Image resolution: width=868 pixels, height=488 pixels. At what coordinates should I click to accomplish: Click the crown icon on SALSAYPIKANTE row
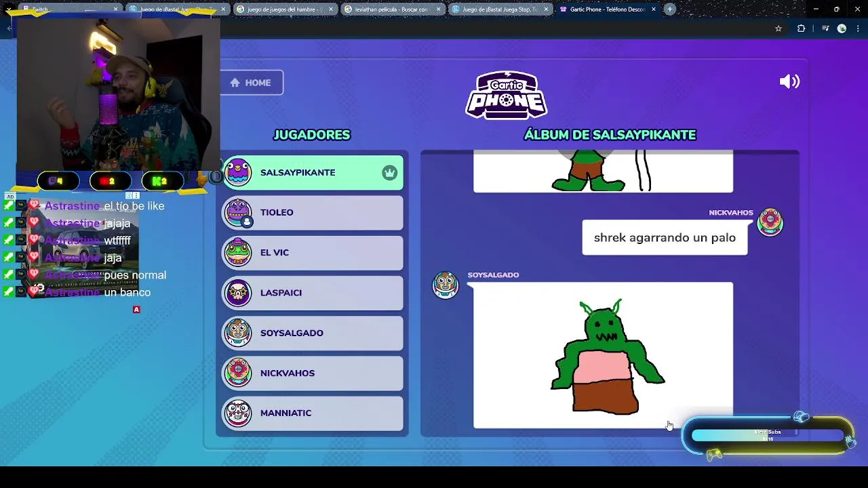point(389,173)
